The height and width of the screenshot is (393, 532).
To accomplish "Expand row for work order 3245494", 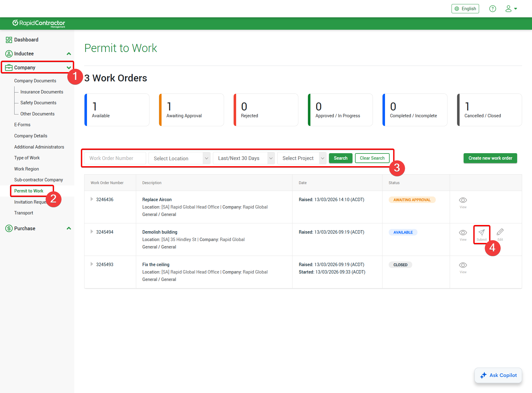I will point(92,232).
